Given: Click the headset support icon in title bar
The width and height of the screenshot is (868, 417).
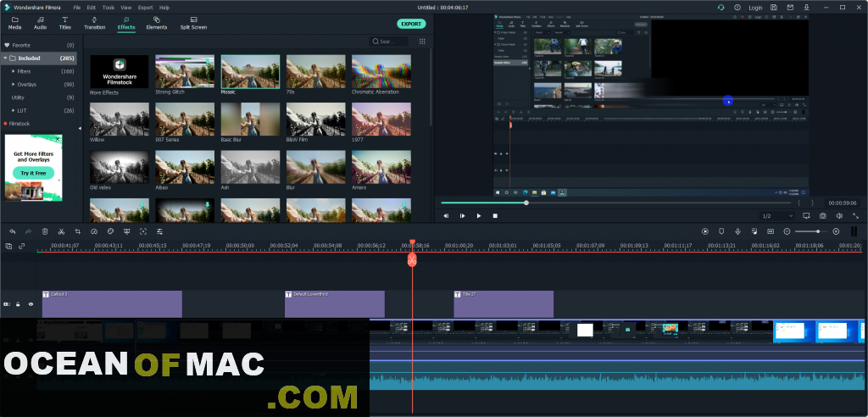Looking at the screenshot, I should point(721,8).
